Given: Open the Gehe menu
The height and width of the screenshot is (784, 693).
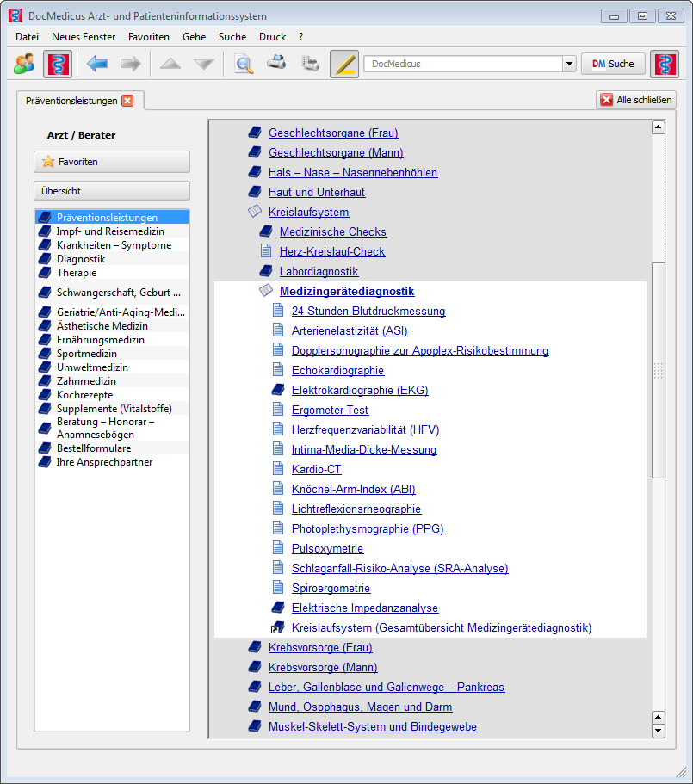Looking at the screenshot, I should [x=194, y=37].
